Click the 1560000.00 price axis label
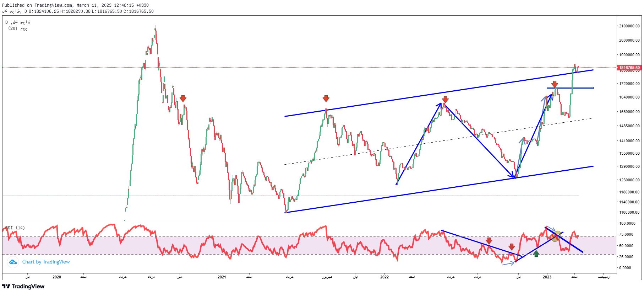This screenshot has width=644, height=293. 629,112
